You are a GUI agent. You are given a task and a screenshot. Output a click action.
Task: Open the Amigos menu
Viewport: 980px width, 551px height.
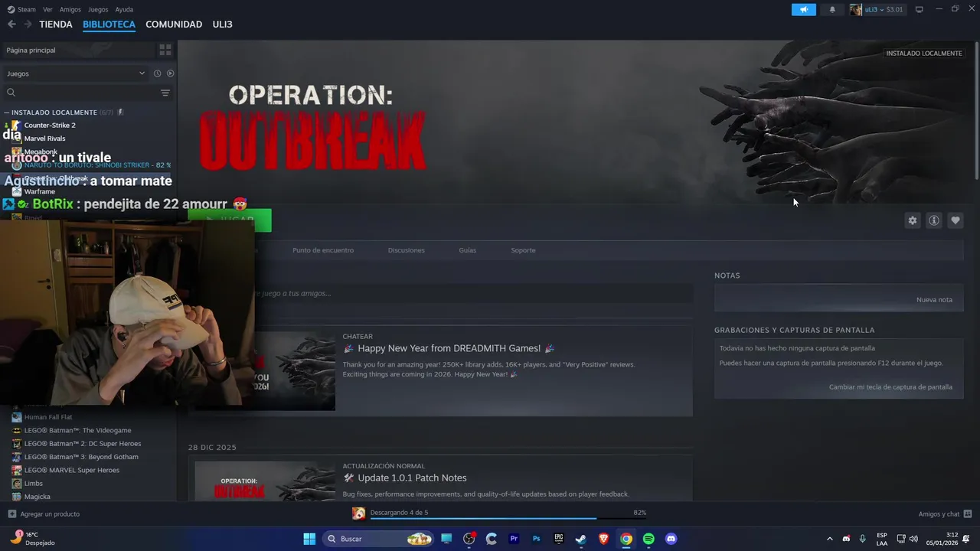70,9
